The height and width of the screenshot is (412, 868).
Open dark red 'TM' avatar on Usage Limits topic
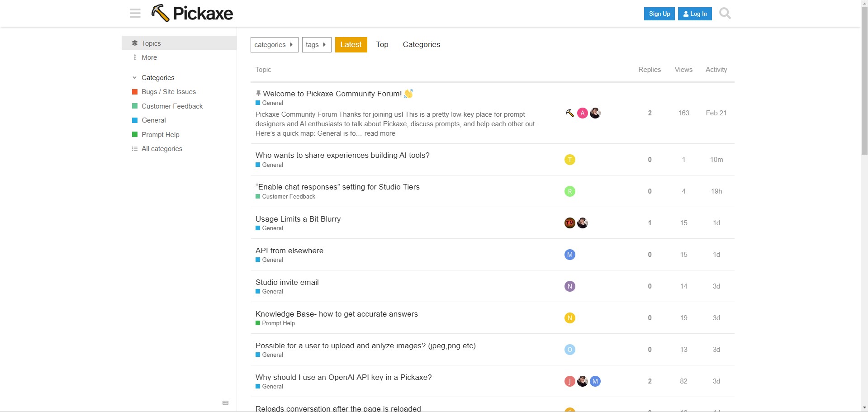[570, 223]
